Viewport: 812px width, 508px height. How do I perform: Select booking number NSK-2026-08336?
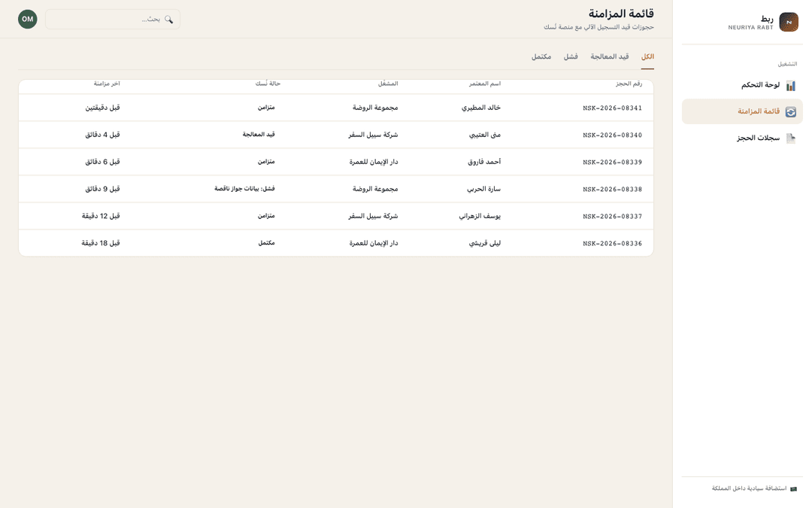tap(612, 243)
